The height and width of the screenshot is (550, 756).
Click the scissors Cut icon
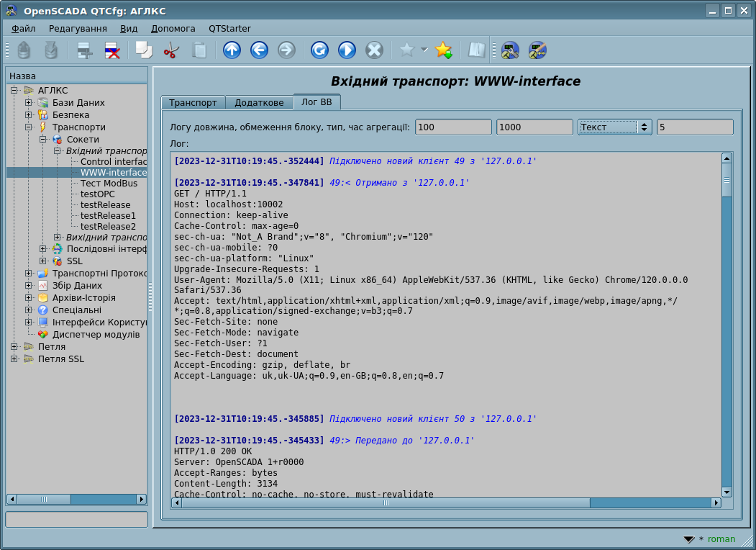click(171, 50)
